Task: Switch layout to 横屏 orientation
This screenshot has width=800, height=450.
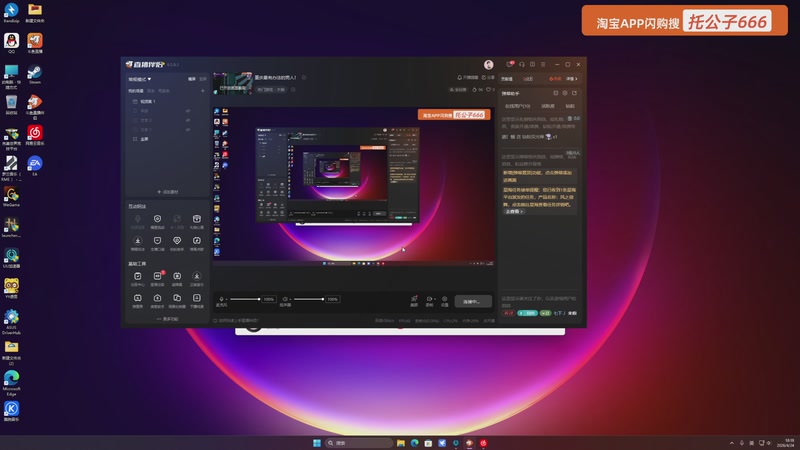Action: point(192,79)
